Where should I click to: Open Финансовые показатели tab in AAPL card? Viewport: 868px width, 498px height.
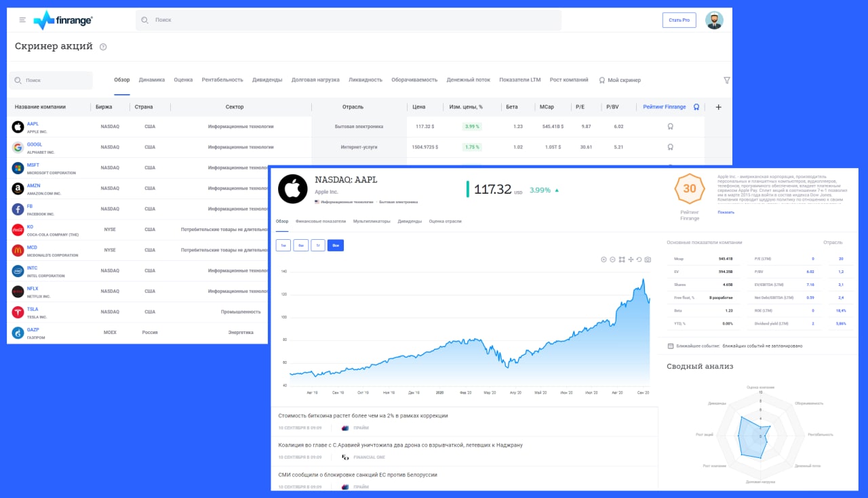coord(321,222)
